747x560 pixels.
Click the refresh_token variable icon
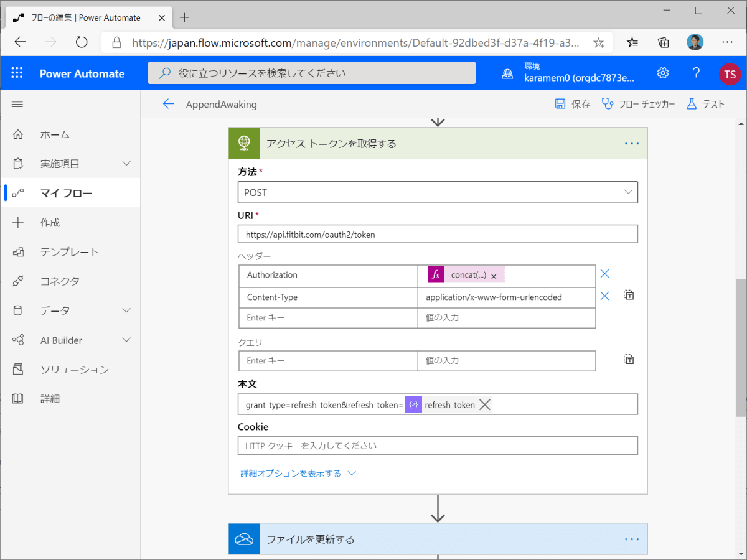pos(413,404)
